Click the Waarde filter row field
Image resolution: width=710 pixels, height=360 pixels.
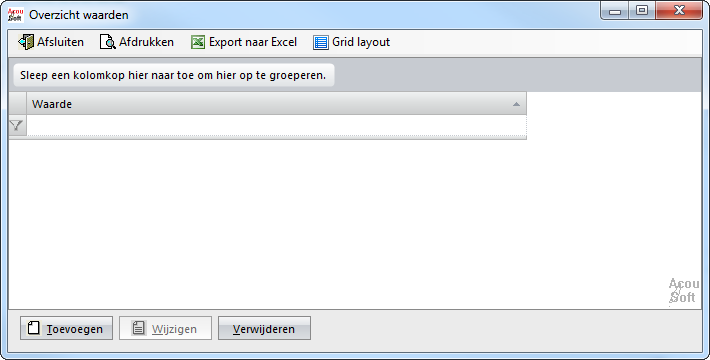point(276,125)
